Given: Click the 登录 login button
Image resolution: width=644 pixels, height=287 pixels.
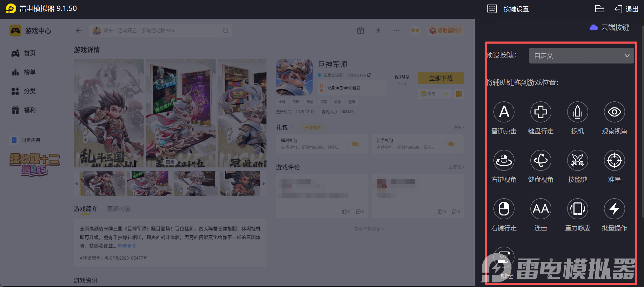Looking at the screenshot, I should pos(415,31).
